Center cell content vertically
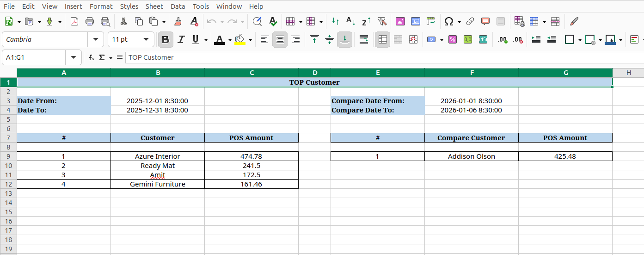The image size is (644, 255). coord(330,40)
